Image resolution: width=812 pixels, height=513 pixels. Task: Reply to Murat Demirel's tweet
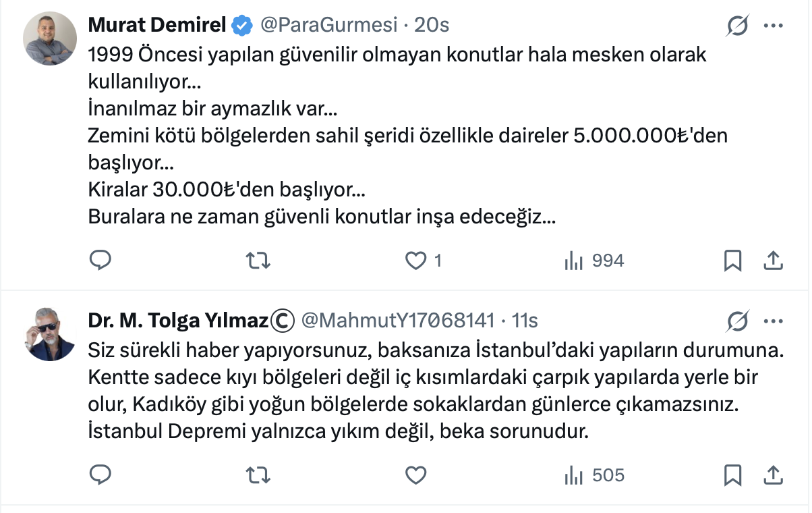point(100,261)
